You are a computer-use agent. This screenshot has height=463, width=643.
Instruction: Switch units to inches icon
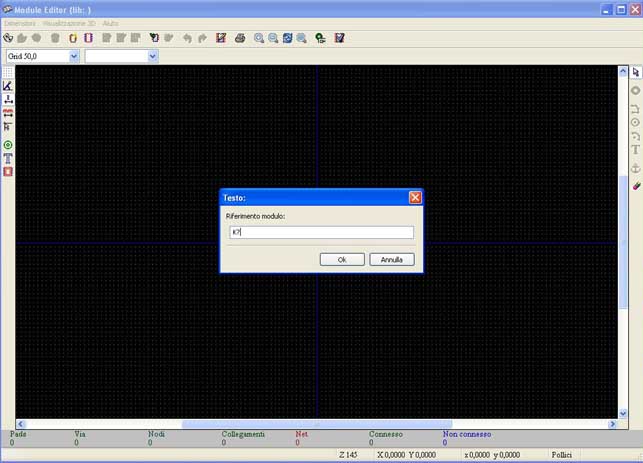coord(8,99)
